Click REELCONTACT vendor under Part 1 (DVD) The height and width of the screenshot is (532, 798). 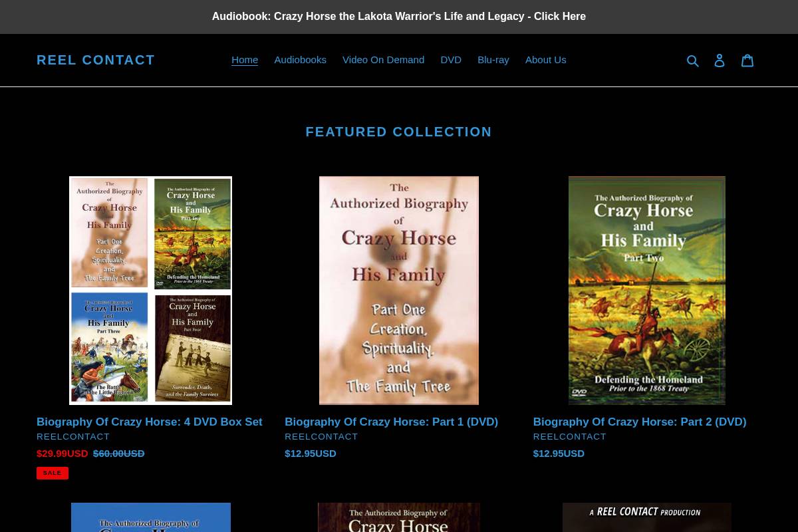[x=321, y=437]
